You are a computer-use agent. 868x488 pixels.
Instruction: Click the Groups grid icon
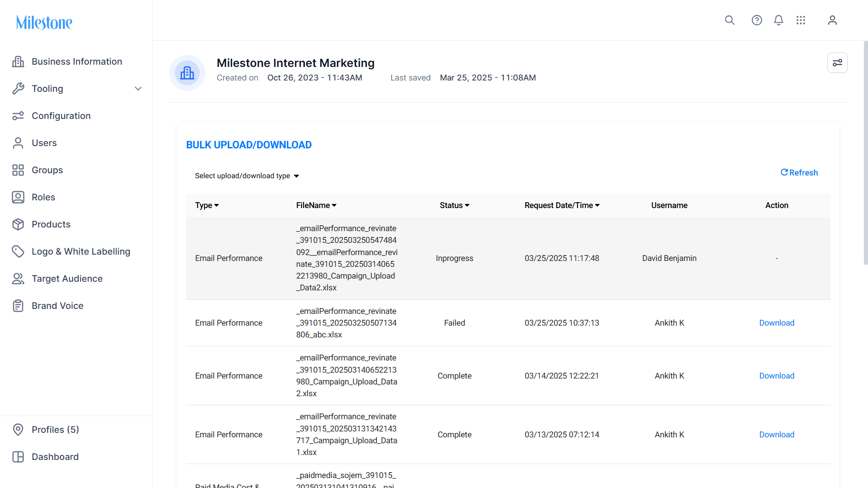point(18,170)
